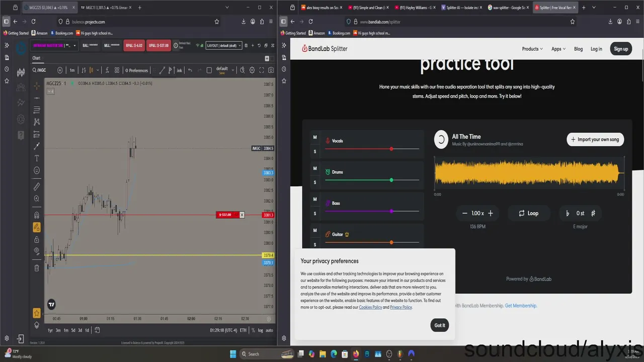Viewport: 644px width, 362px height.
Task: Expand the account selector dropdown
Action: pyautogui.click(x=74, y=45)
